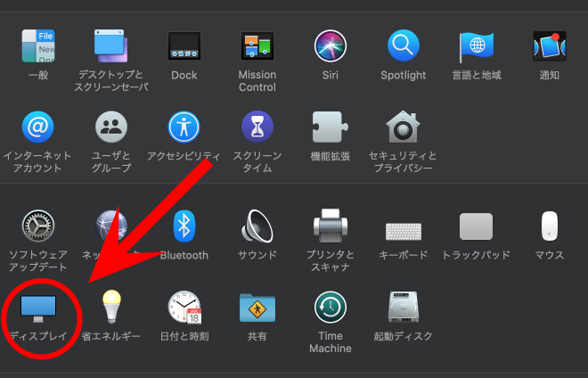This screenshot has height=378, width=588.
Task: Open Time Machine preferences
Action: (330, 308)
